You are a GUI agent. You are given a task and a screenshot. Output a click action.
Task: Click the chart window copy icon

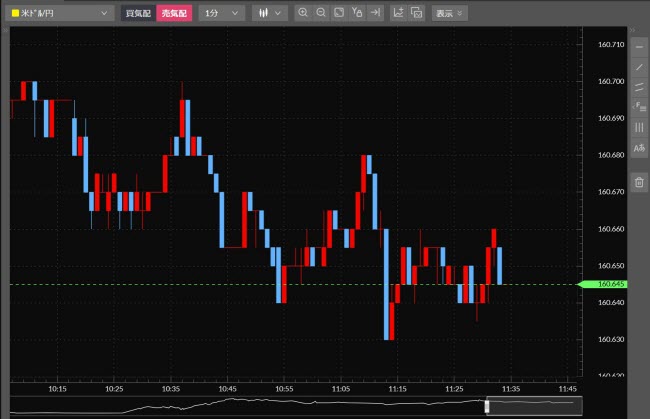[x=417, y=13]
